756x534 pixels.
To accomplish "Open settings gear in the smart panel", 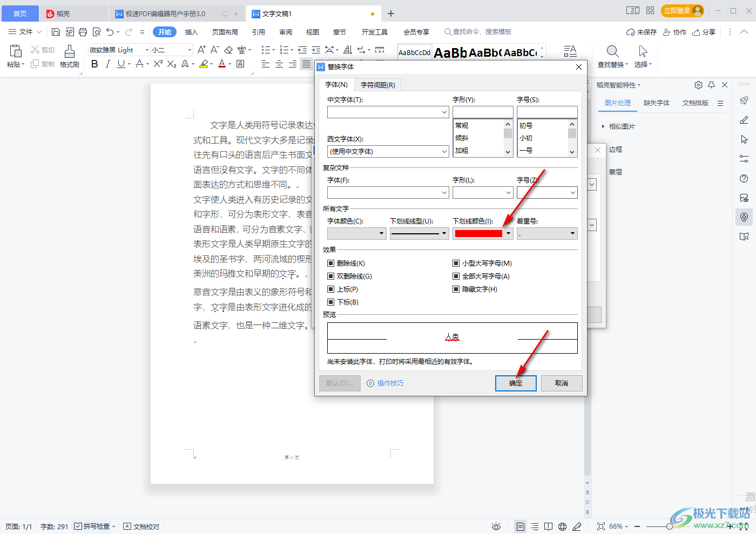I will [x=698, y=85].
